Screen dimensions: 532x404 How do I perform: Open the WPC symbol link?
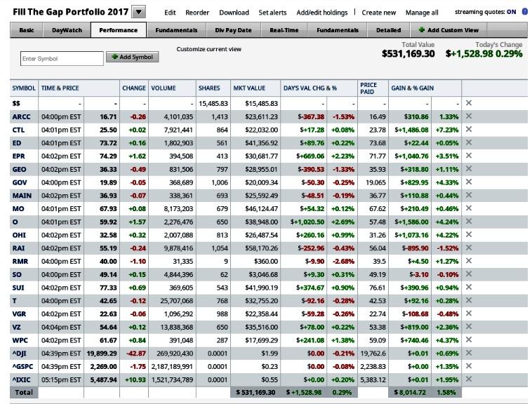pos(20,340)
